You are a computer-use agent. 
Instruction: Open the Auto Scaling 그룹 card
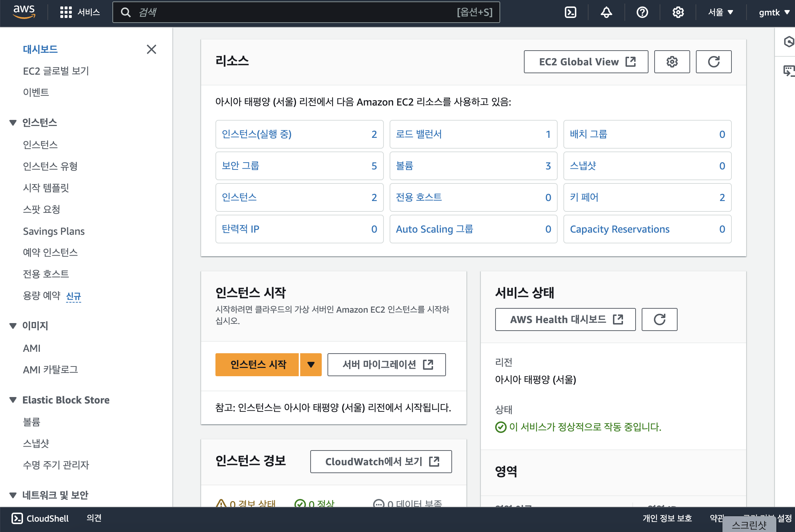click(474, 229)
